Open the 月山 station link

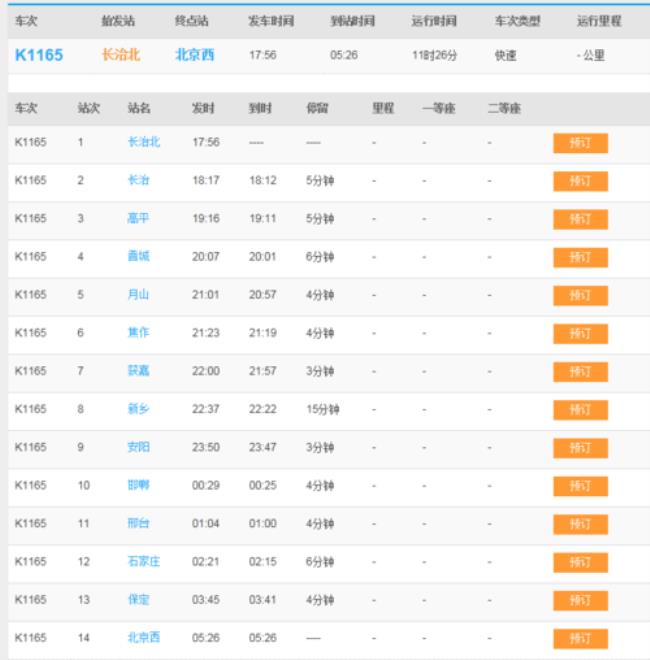[139, 295]
